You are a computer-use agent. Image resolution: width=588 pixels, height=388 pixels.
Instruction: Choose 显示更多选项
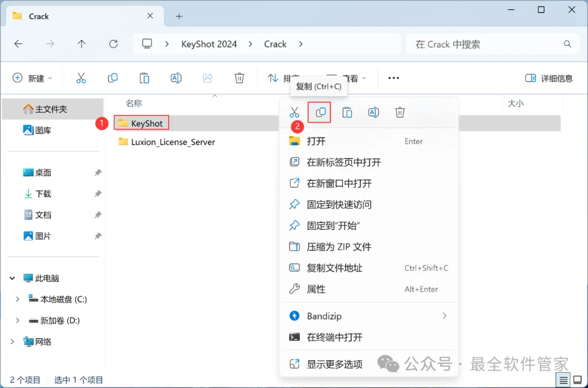(369, 364)
